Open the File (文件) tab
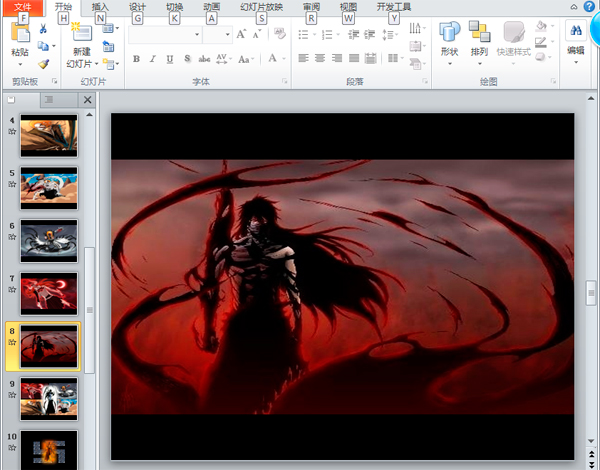Screen dimensions: 600x470 tap(23, 7)
